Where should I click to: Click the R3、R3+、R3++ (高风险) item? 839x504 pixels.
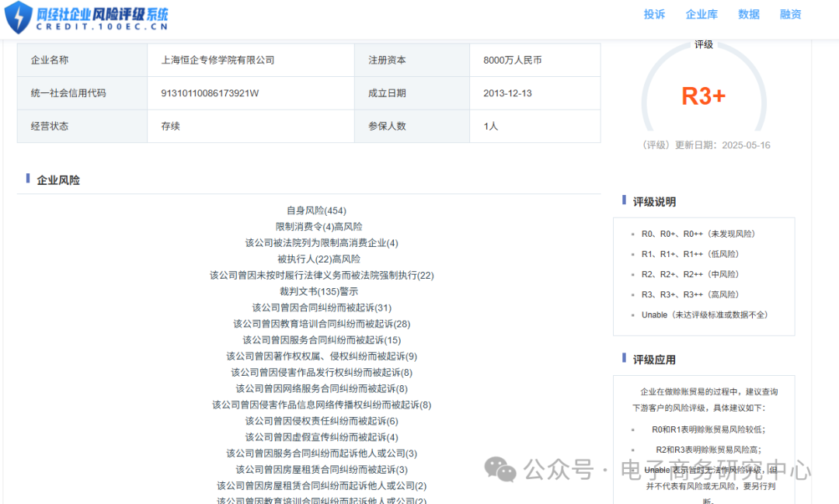tap(691, 295)
